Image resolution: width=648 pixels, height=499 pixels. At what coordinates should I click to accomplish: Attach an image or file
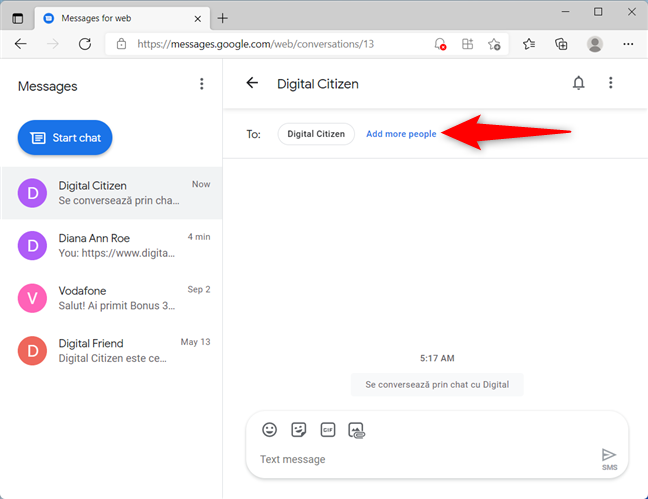[357, 430]
